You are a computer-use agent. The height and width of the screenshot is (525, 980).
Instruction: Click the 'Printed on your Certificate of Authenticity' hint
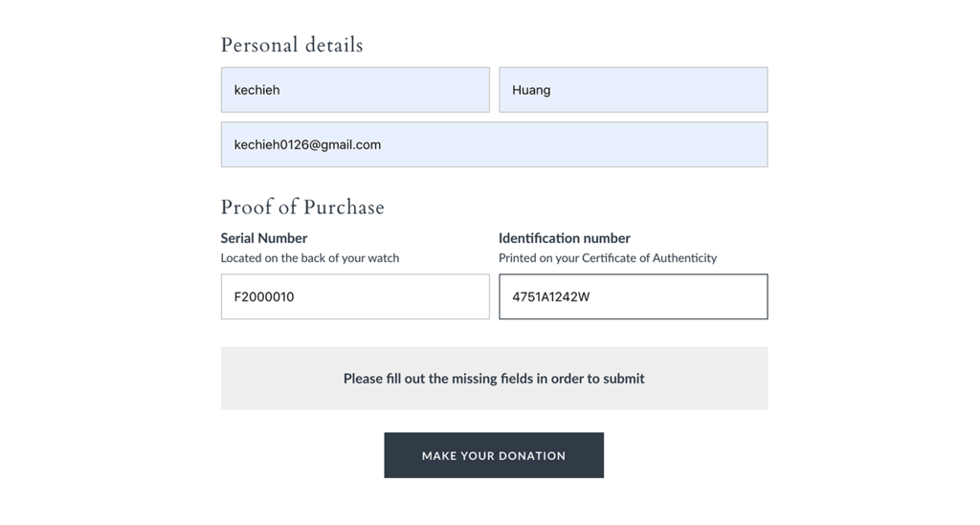tap(608, 258)
